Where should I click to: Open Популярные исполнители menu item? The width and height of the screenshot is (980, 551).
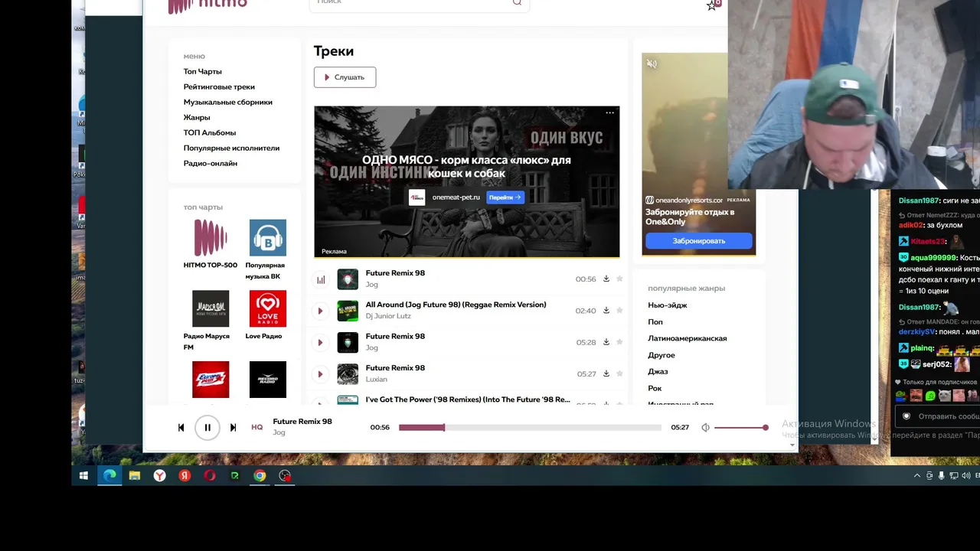pos(231,148)
